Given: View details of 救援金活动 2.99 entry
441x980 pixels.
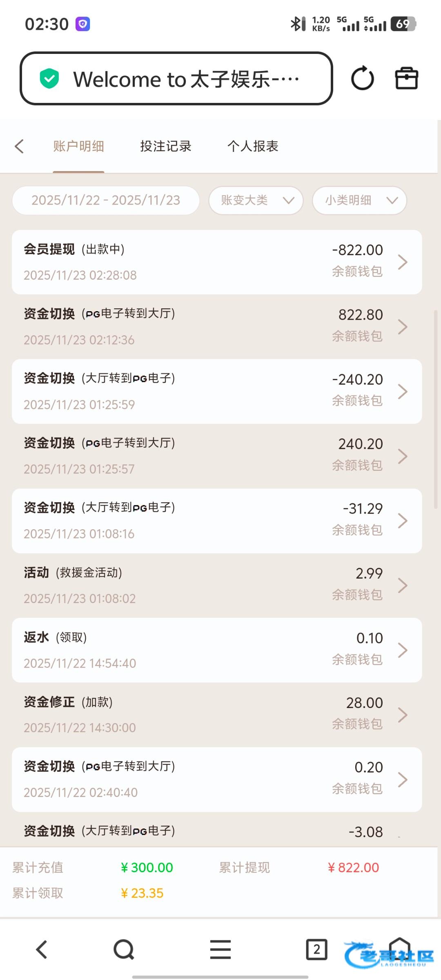Looking at the screenshot, I should (217, 586).
